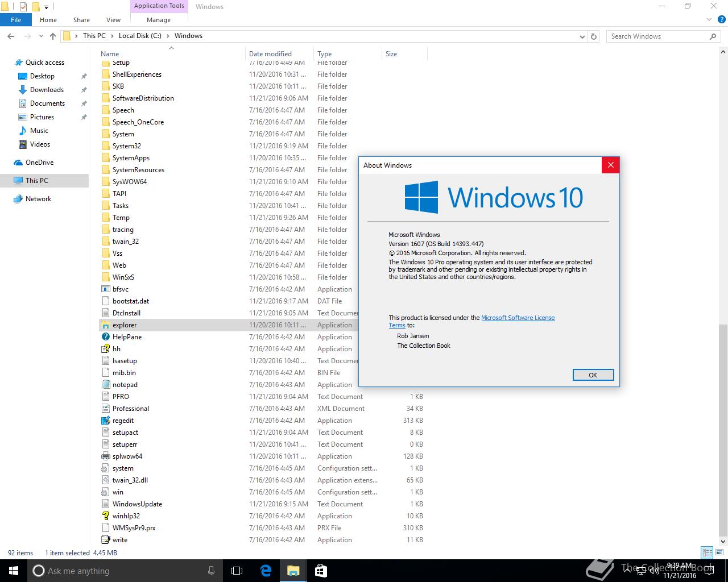Switch to the Home ribbon tab
This screenshot has width=728, height=582.
pos(48,19)
